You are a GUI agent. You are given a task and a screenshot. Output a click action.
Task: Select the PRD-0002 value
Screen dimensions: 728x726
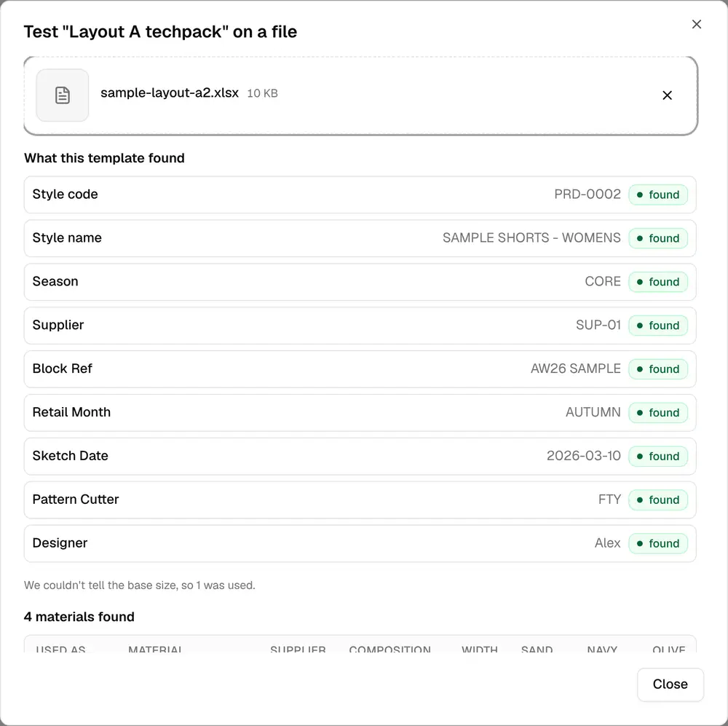pos(587,194)
